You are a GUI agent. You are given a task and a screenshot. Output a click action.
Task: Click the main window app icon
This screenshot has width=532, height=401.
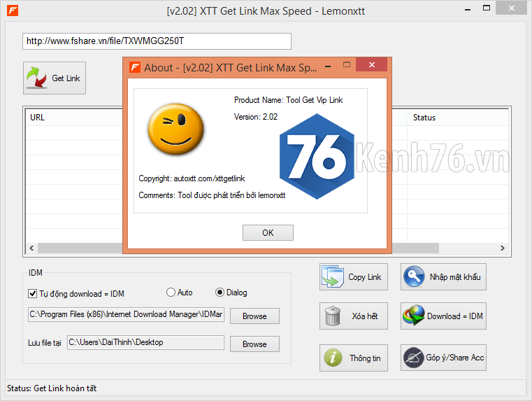coord(13,11)
